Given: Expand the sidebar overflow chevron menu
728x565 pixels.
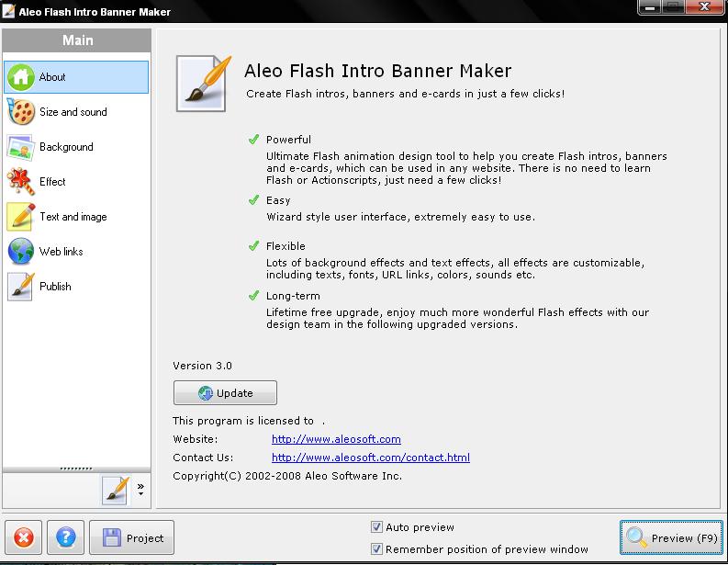Looking at the screenshot, I should tap(140, 490).
